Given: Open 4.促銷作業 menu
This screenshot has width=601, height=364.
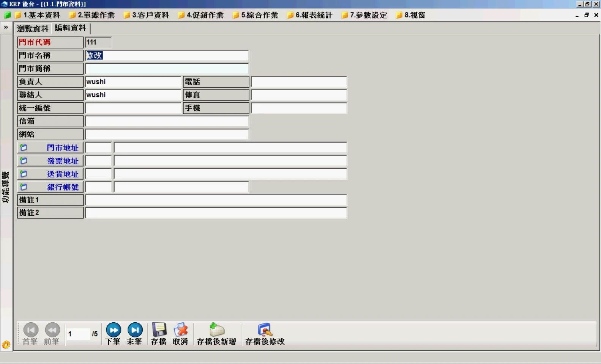Looking at the screenshot, I should (201, 15).
